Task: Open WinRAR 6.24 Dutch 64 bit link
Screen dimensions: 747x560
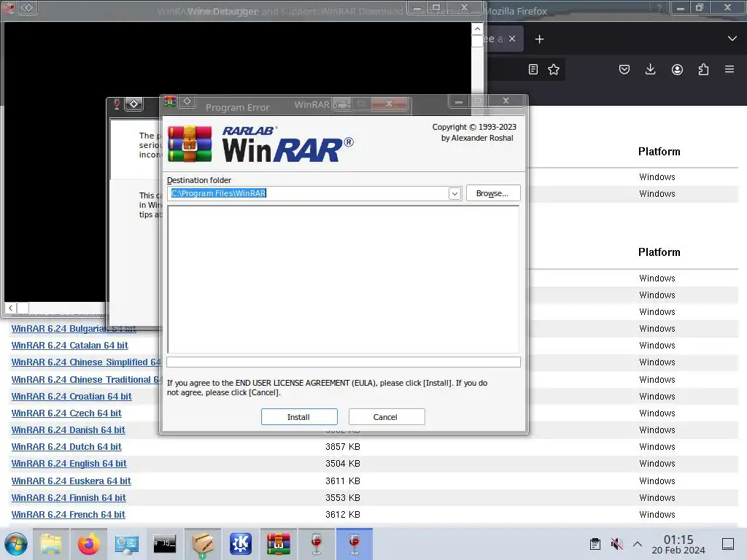Action: (x=66, y=447)
